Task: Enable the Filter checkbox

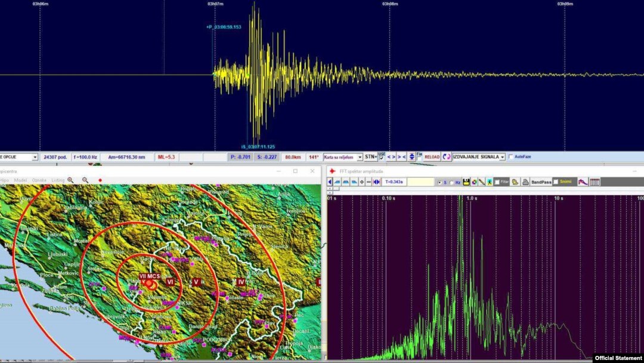Action: pyautogui.click(x=497, y=181)
